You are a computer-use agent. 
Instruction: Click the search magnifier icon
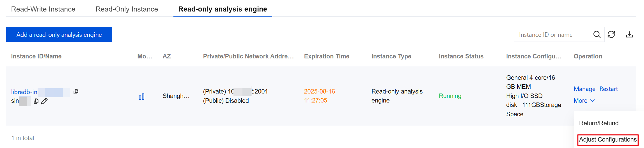click(597, 35)
